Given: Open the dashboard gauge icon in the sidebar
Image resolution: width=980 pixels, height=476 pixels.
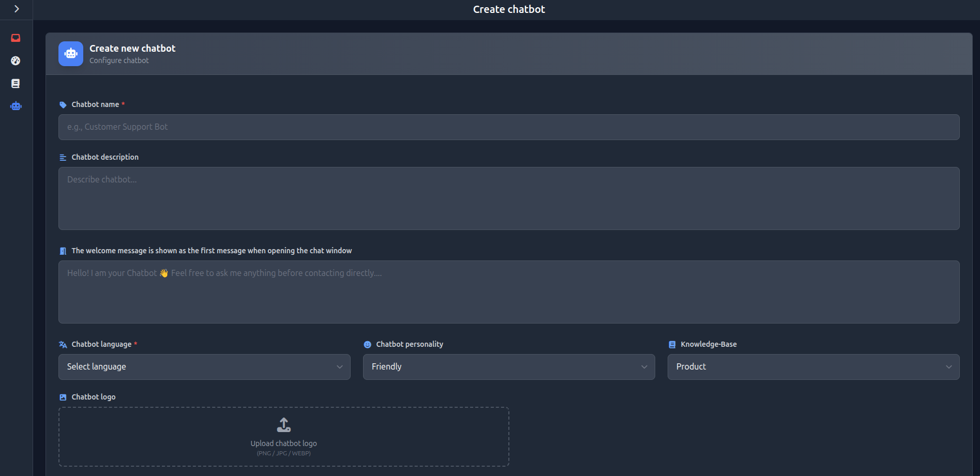Looking at the screenshot, I should click(16, 60).
